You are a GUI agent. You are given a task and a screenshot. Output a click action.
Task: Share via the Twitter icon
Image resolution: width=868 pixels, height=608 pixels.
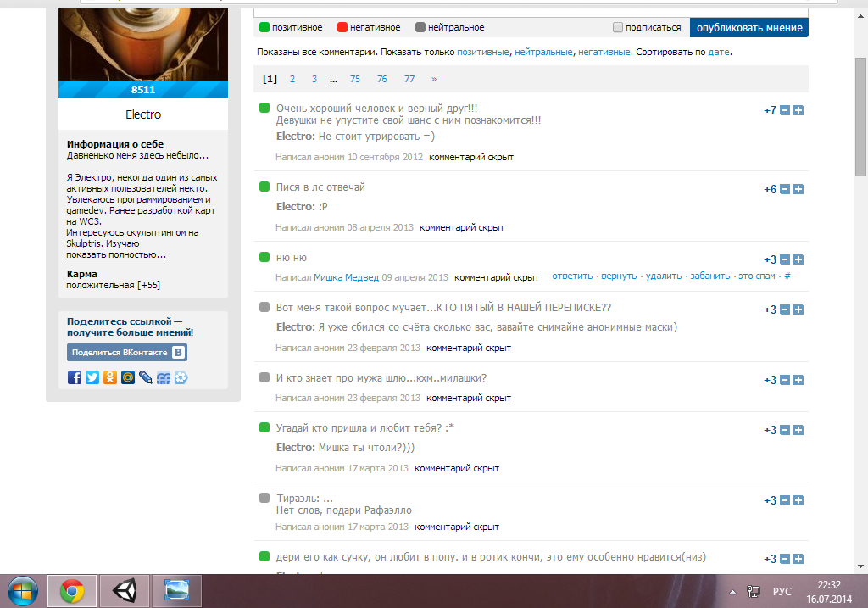pos(92,377)
